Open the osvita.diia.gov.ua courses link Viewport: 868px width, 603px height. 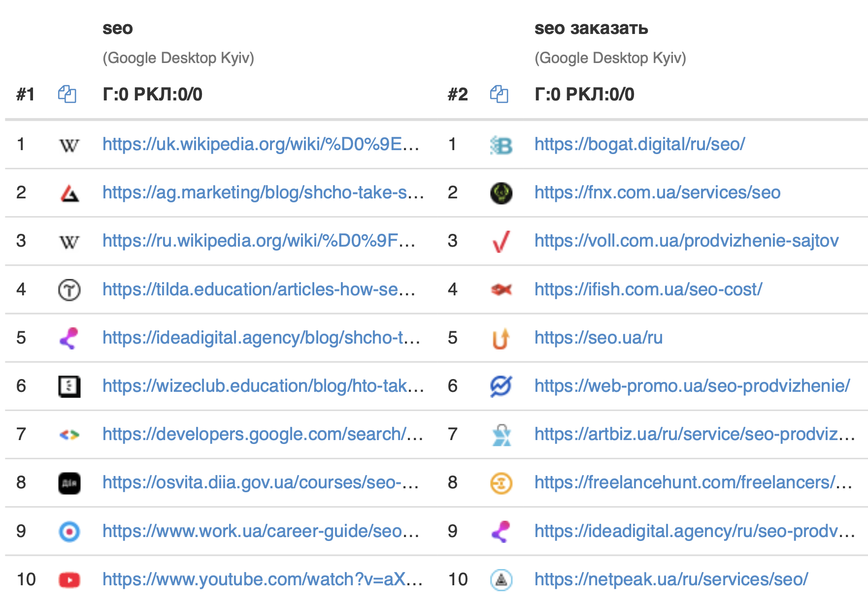(x=261, y=482)
